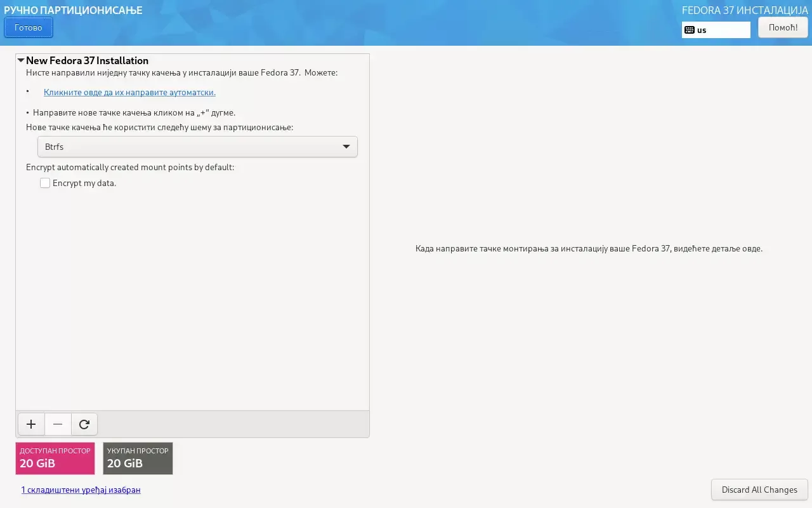Screen dimensions: 812x508
Task: Click Discard All Changes button
Action: [x=759, y=490]
